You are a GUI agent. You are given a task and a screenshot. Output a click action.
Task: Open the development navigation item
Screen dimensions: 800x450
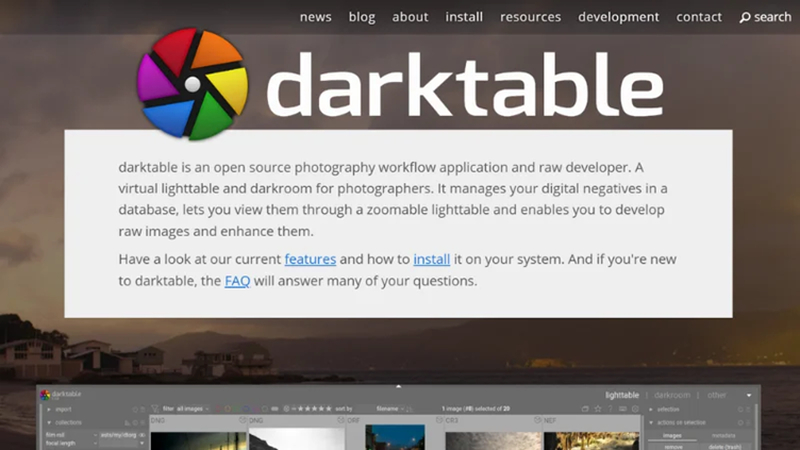pos(618,17)
